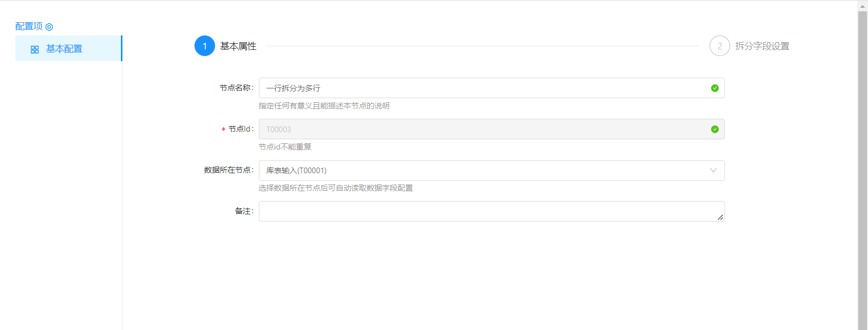Click the grid icon next to 基本配置
This screenshot has width=868, height=330.
34,49
